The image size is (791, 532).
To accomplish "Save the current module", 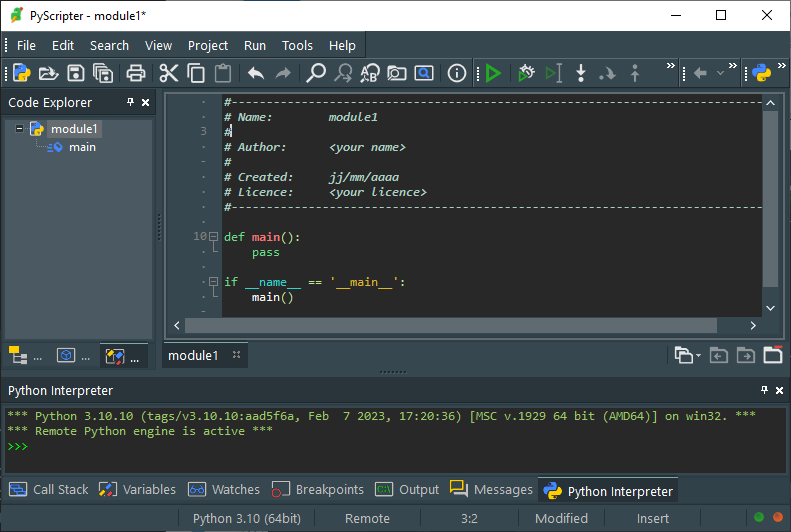I will click(x=76, y=73).
